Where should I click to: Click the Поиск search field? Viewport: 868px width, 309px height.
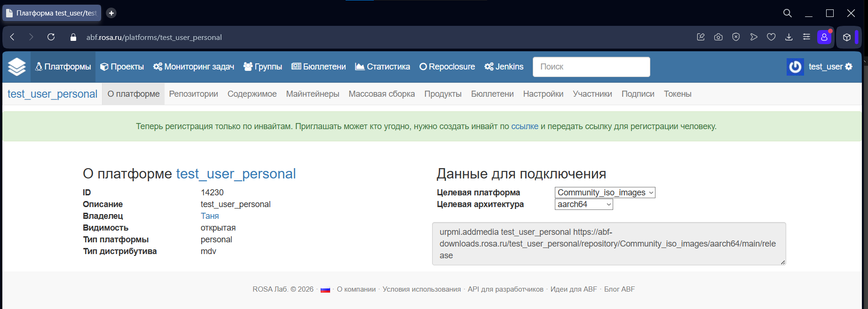point(591,67)
